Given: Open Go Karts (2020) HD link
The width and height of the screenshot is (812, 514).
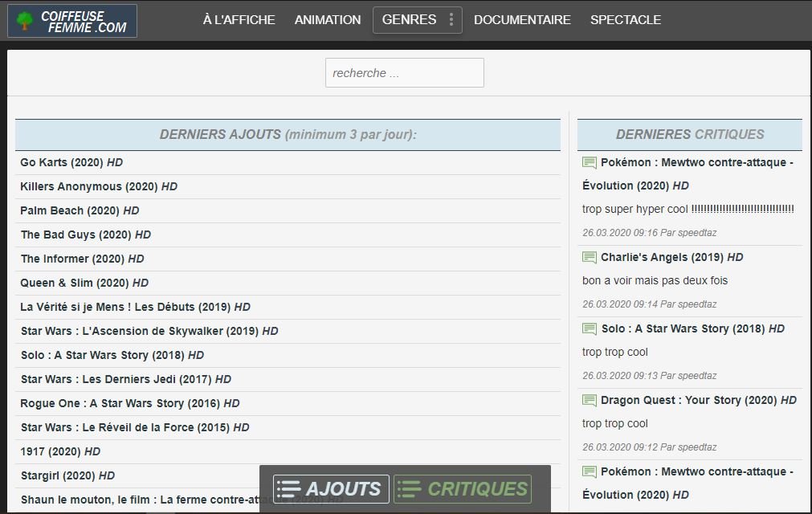Looking at the screenshot, I should [71, 162].
